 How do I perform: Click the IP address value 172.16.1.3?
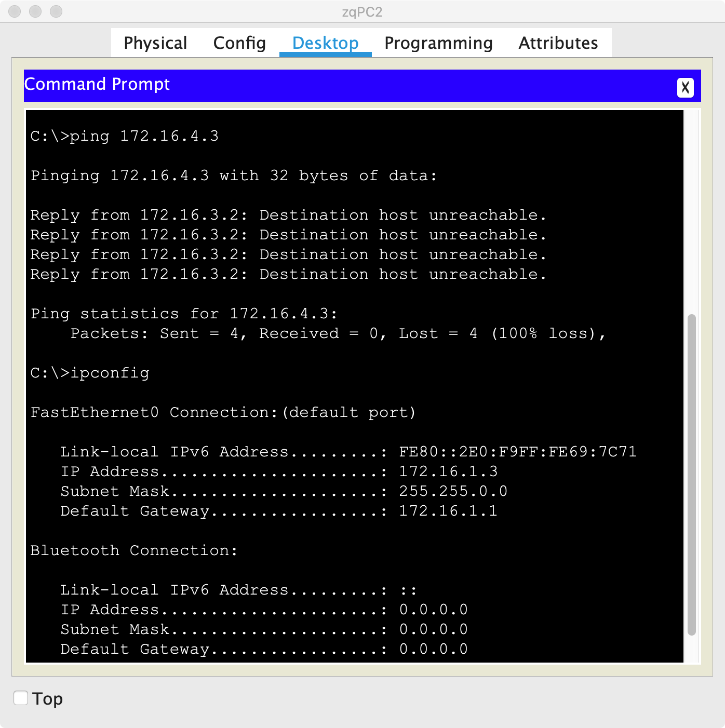448,471
